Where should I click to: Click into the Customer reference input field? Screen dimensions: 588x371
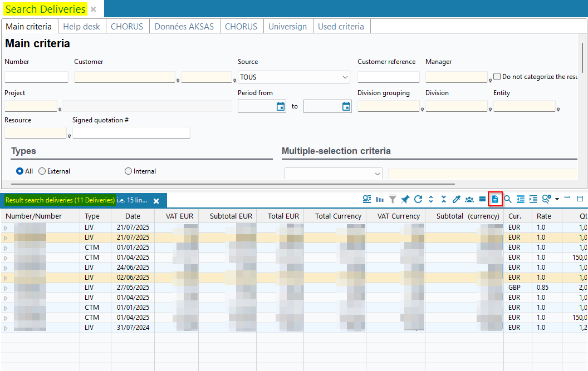(388, 77)
